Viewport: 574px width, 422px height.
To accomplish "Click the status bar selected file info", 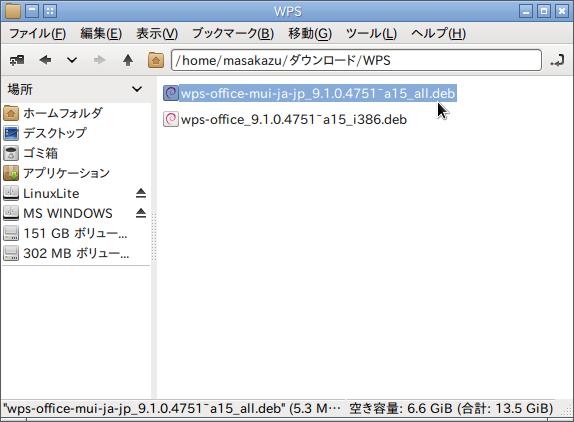I will point(172,408).
